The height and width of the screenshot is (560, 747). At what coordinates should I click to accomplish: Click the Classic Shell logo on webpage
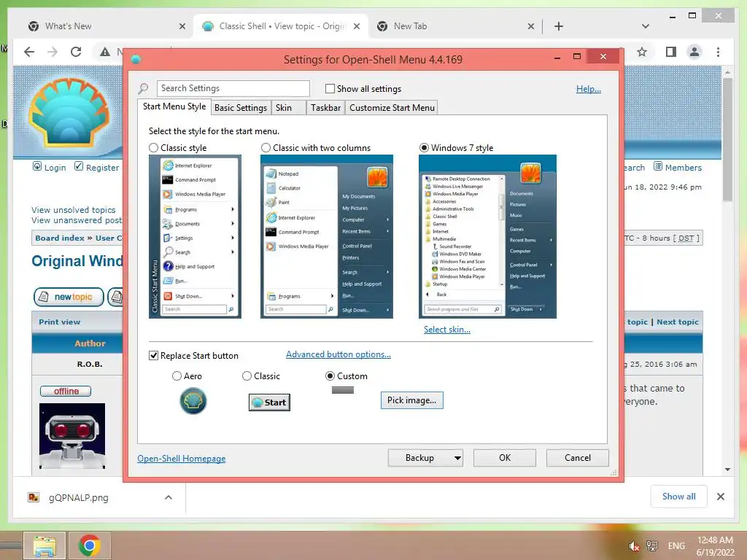[69, 113]
